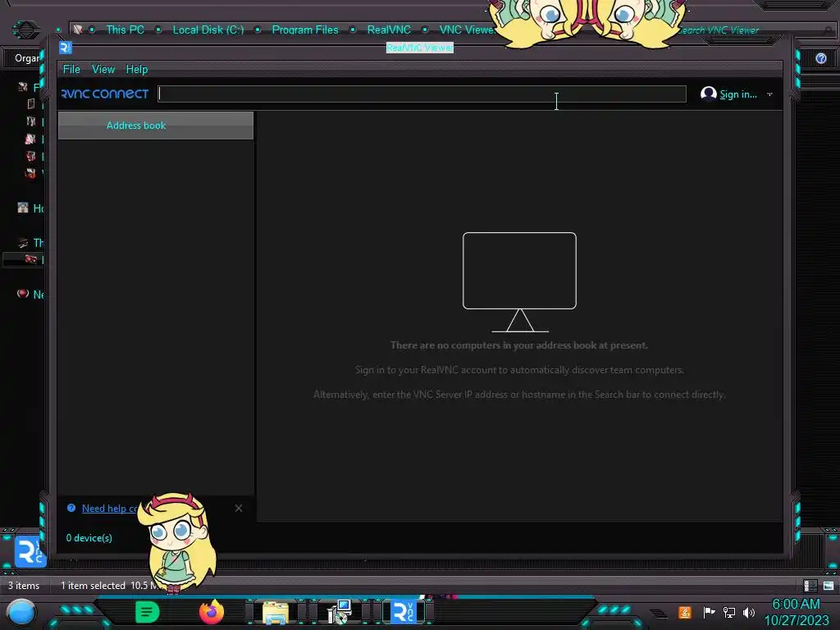
Task: Open the View menu in VNC Viewer
Action: (x=103, y=69)
